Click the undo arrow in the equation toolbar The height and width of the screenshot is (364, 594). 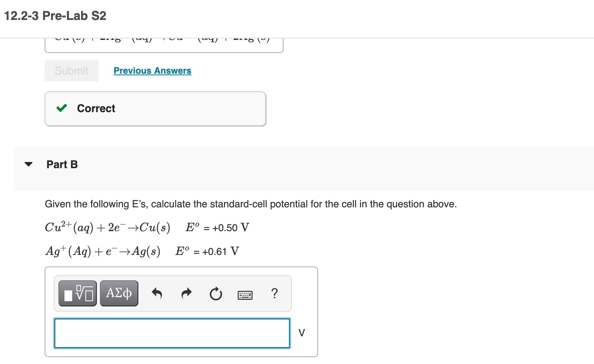(x=157, y=294)
